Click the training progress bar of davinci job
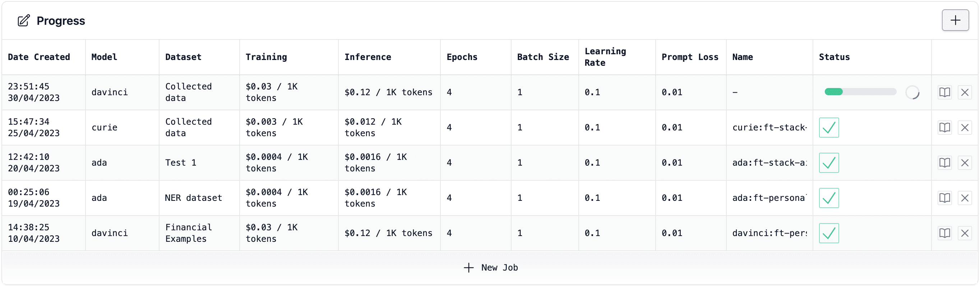Image resolution: width=980 pixels, height=286 pixels. (860, 92)
